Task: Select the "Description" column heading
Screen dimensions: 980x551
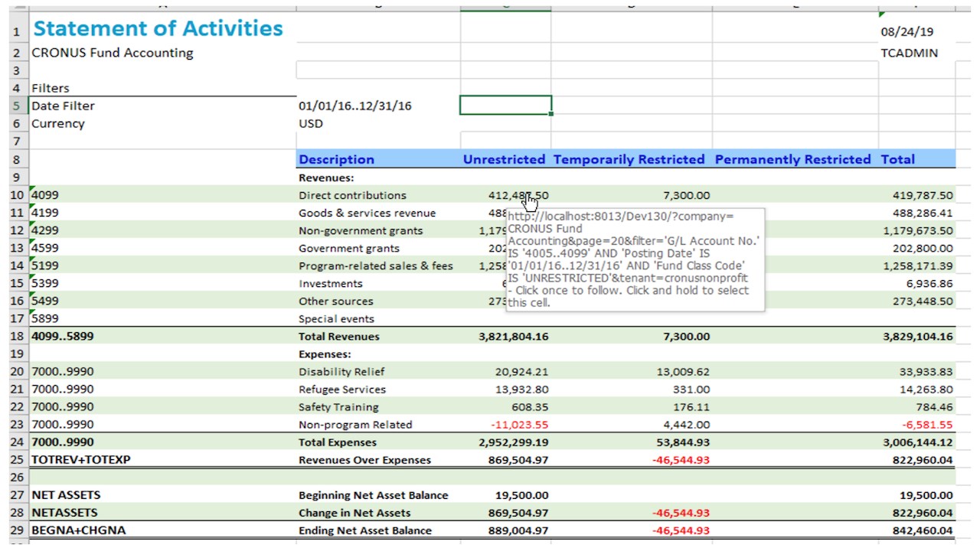Action: pyautogui.click(x=337, y=159)
